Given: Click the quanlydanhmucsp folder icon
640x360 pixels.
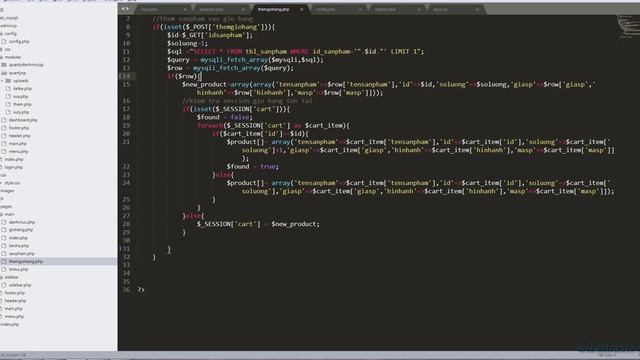Looking at the screenshot, I should pyautogui.click(x=4, y=65).
